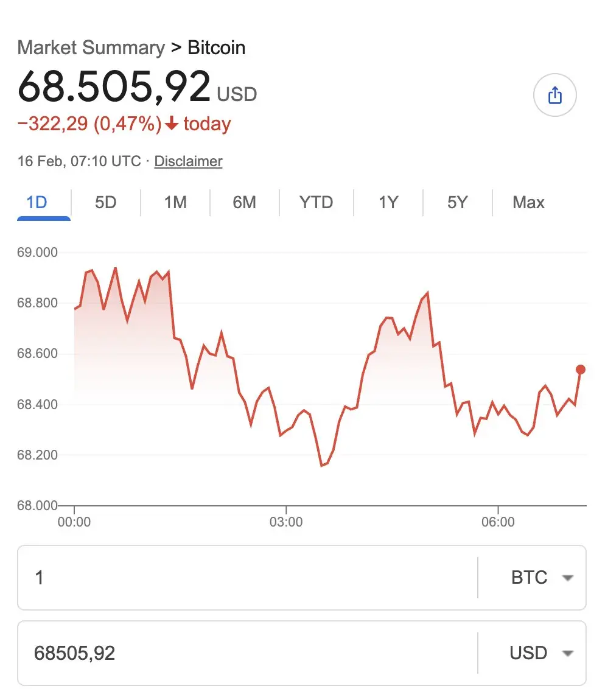Click the red endpoint dot on chart
This screenshot has height=700, width=605.
pos(580,369)
